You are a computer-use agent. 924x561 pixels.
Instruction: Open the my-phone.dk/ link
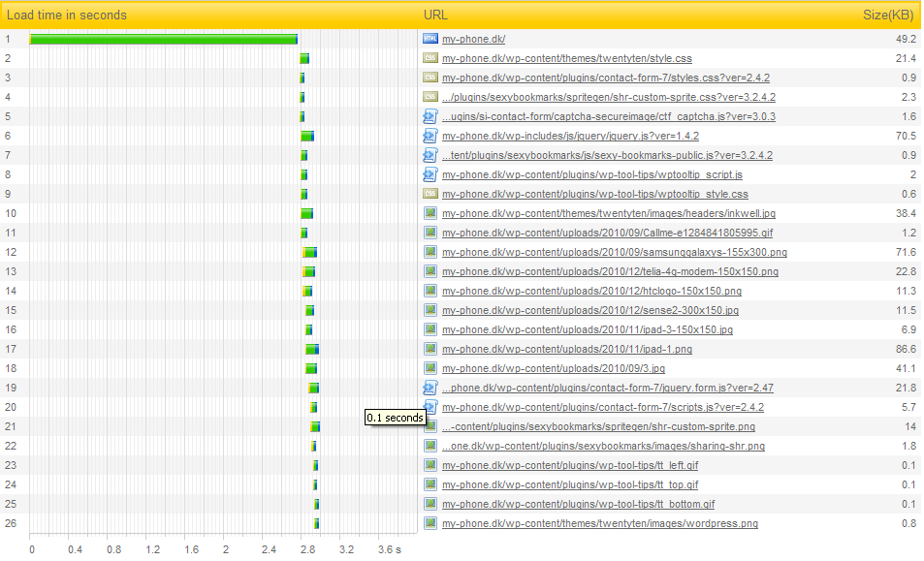pos(473,40)
